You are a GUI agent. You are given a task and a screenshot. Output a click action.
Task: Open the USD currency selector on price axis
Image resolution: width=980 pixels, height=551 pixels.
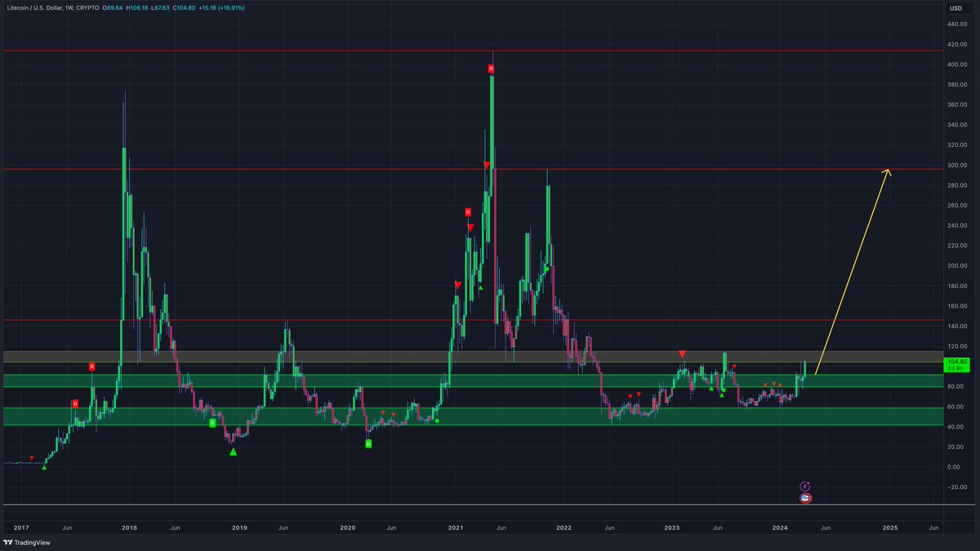point(955,7)
